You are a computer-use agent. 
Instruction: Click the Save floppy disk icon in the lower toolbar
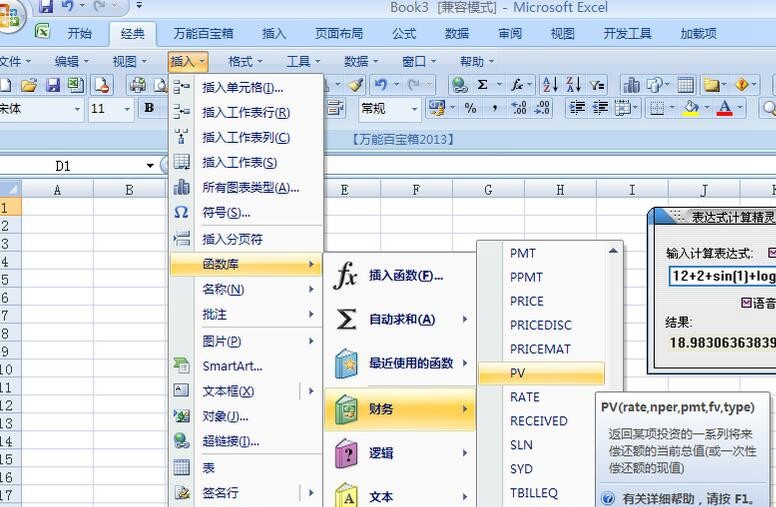(53, 86)
